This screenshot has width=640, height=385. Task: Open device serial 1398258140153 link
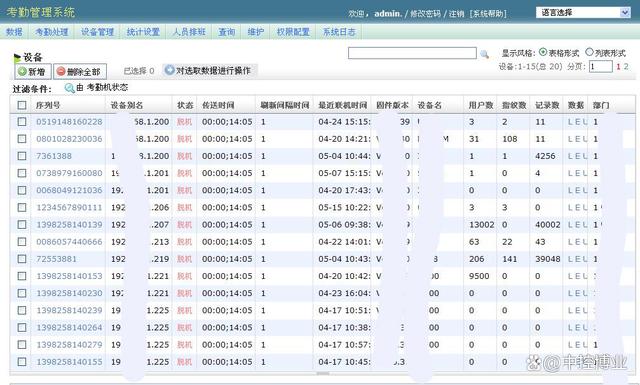point(69,276)
